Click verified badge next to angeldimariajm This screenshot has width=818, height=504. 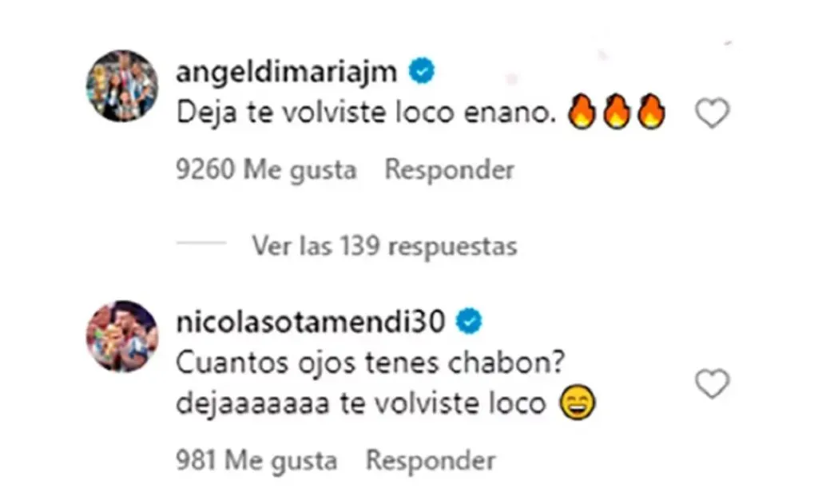pyautogui.click(x=422, y=71)
